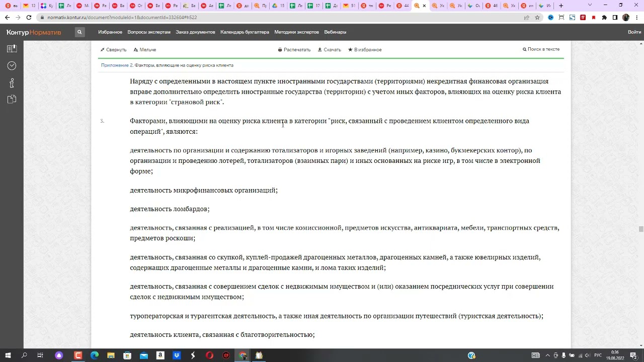The height and width of the screenshot is (362, 644).
Task: Open the browser profile avatar
Action: point(625,17)
